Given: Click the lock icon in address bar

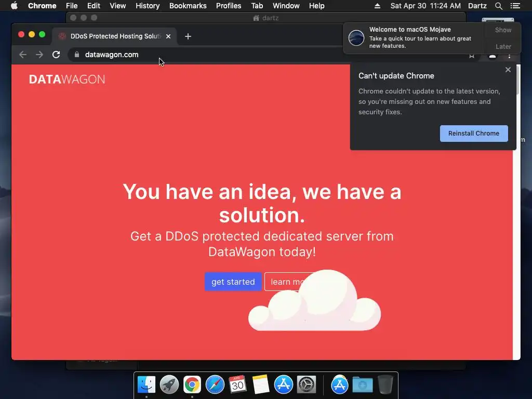Looking at the screenshot, I should pos(77,55).
